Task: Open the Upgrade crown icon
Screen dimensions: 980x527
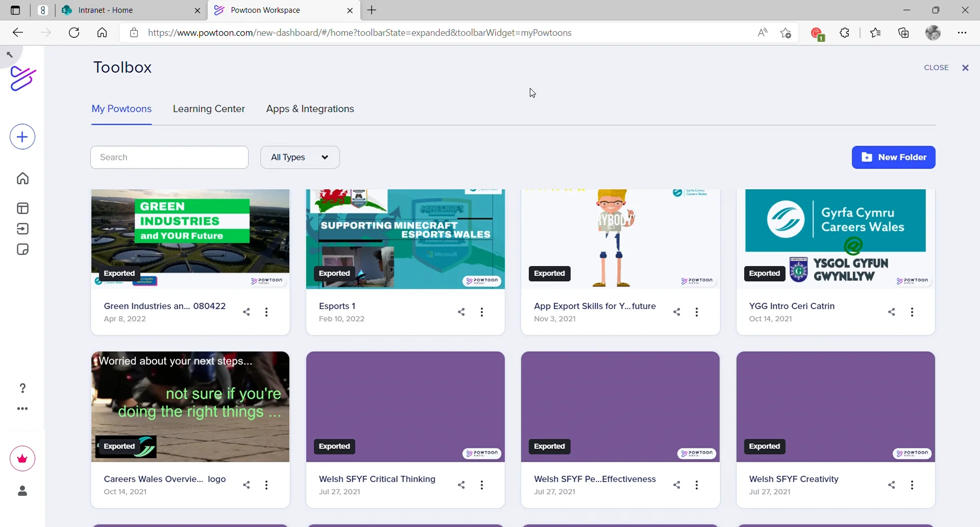Action: [22, 458]
